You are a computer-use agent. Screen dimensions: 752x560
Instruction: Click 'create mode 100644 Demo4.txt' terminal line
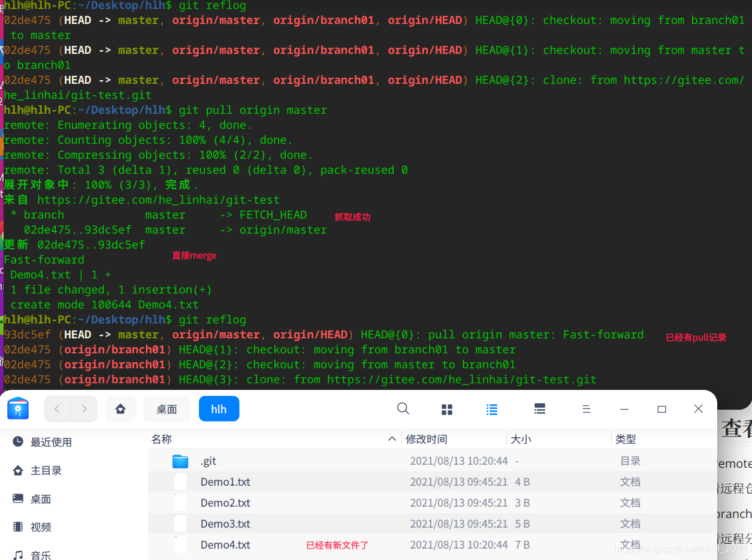pyautogui.click(x=104, y=305)
